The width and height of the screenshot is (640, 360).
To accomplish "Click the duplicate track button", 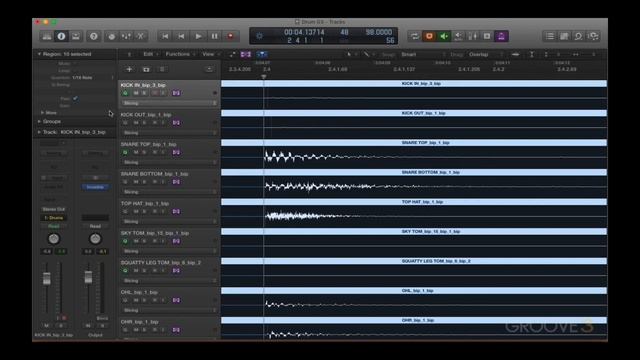I will pos(146,69).
